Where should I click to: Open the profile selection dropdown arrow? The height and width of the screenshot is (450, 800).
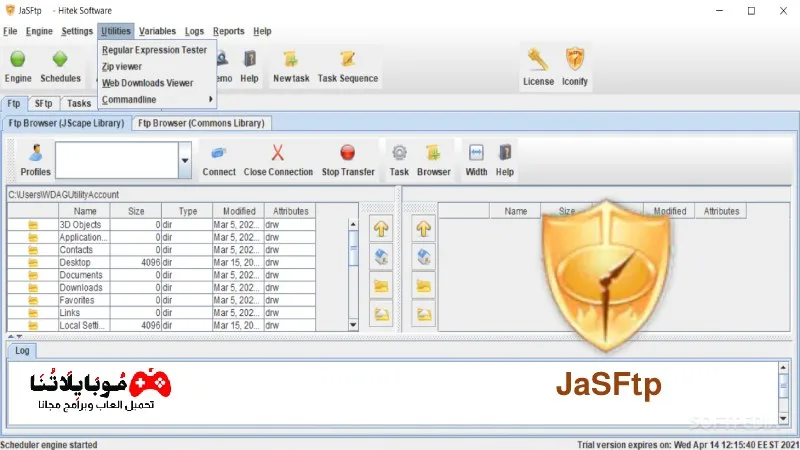click(x=185, y=160)
